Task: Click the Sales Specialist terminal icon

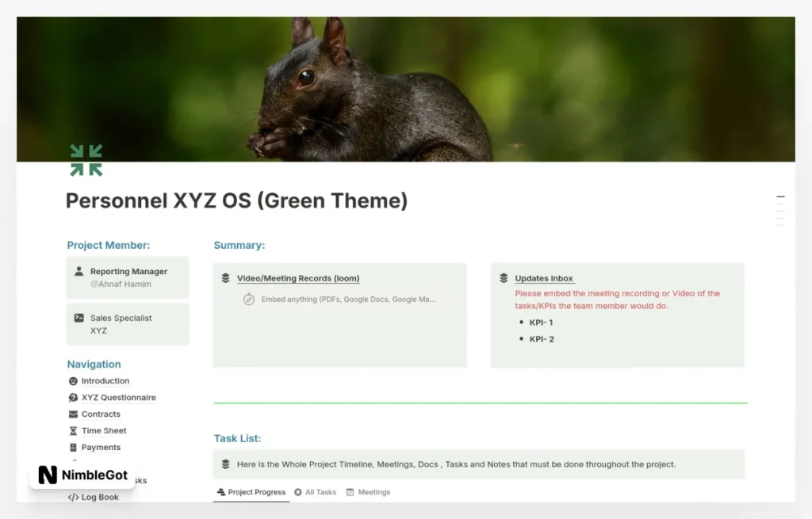Action: (79, 318)
